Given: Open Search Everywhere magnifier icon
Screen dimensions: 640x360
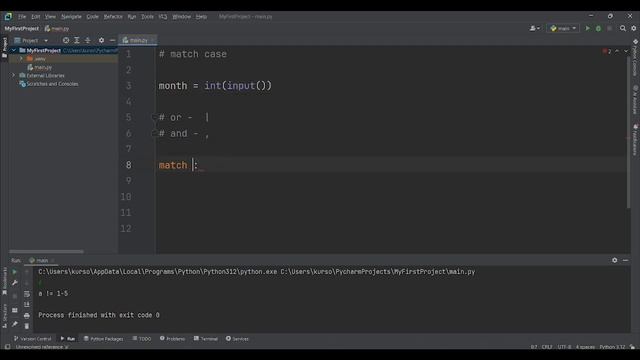Looking at the screenshot, I should [x=622, y=28].
